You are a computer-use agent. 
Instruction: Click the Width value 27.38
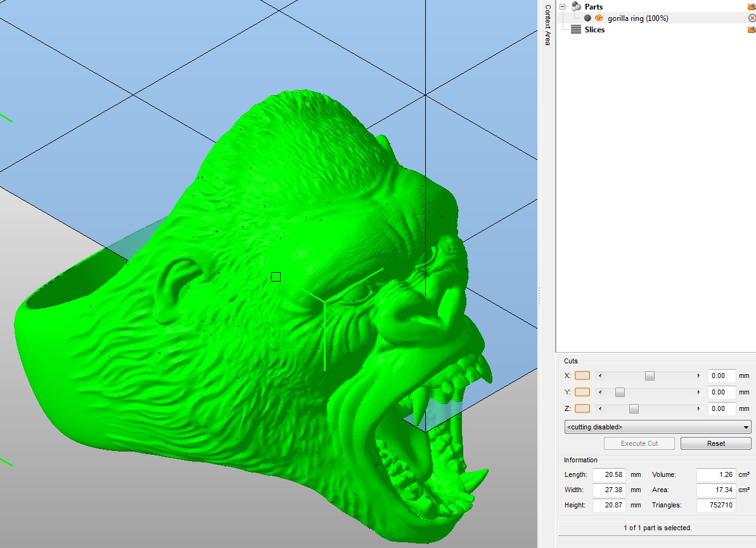(609, 490)
